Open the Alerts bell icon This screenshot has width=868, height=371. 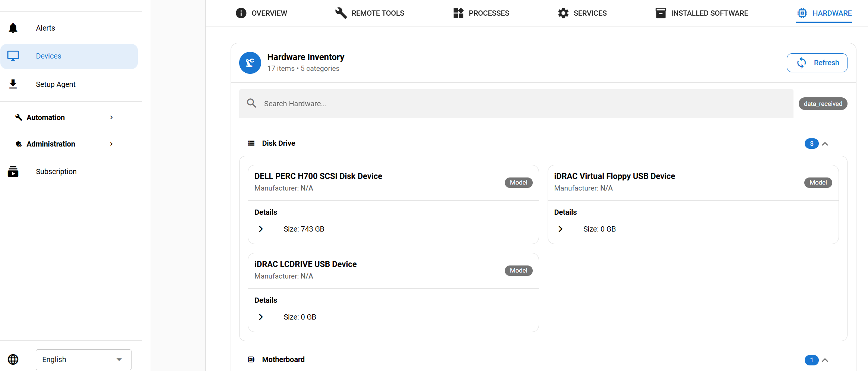13,28
